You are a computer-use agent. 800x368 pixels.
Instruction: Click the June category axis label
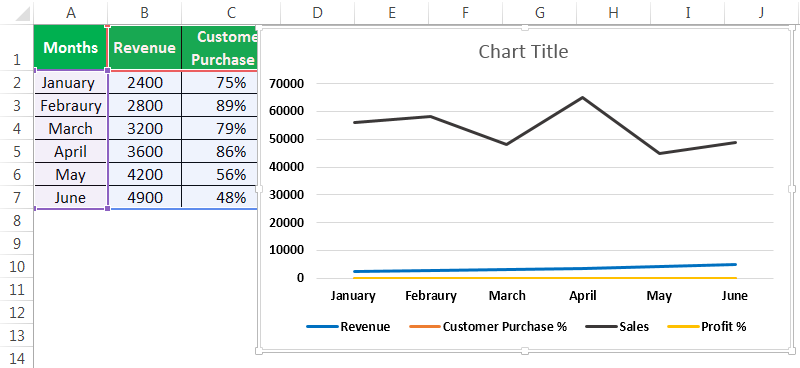pos(735,296)
